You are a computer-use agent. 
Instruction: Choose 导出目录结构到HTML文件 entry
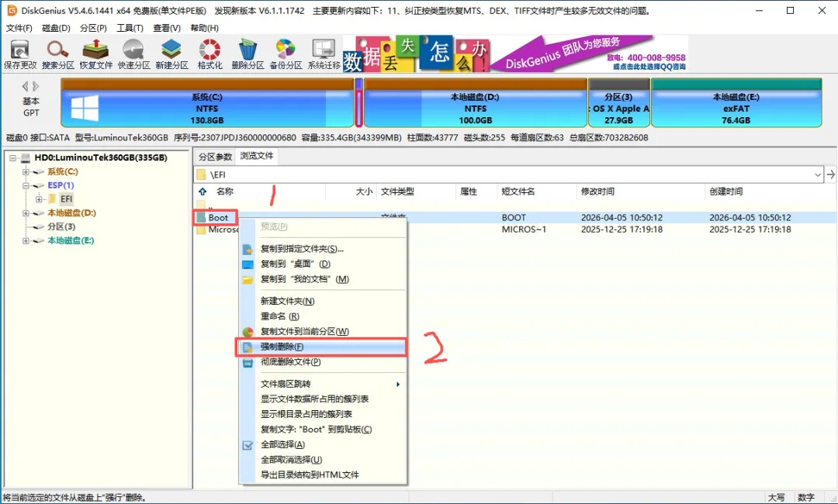[x=322, y=475]
